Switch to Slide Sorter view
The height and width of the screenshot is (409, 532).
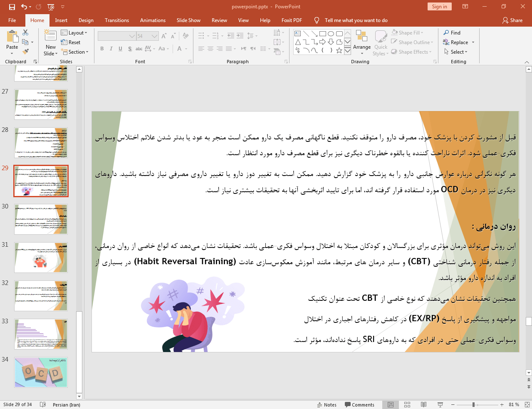pyautogui.click(x=407, y=404)
